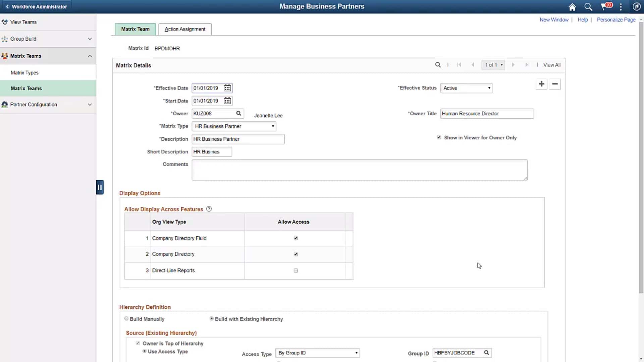
Task: Open the NavBar compass icon
Action: 637,7
